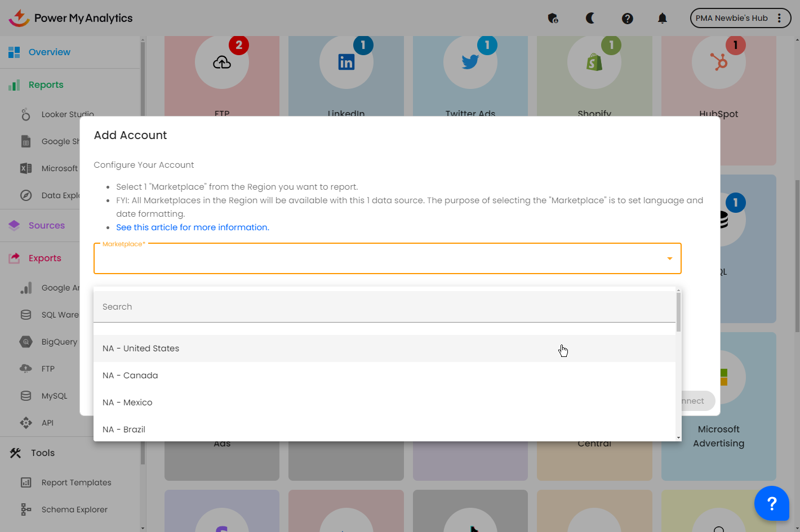Select the Twitter Ads bird icon
The width and height of the screenshot is (800, 532).
coord(470,62)
